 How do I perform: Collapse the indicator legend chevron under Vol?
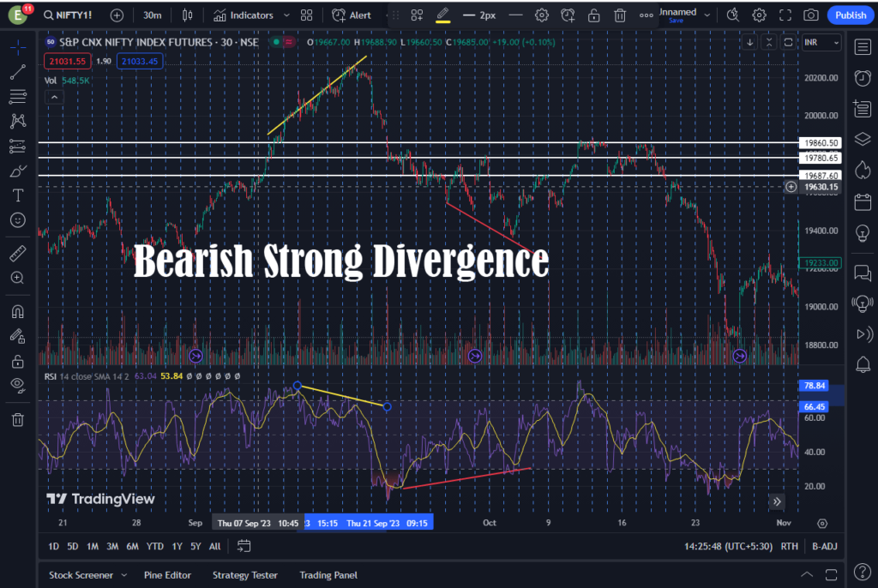point(54,98)
